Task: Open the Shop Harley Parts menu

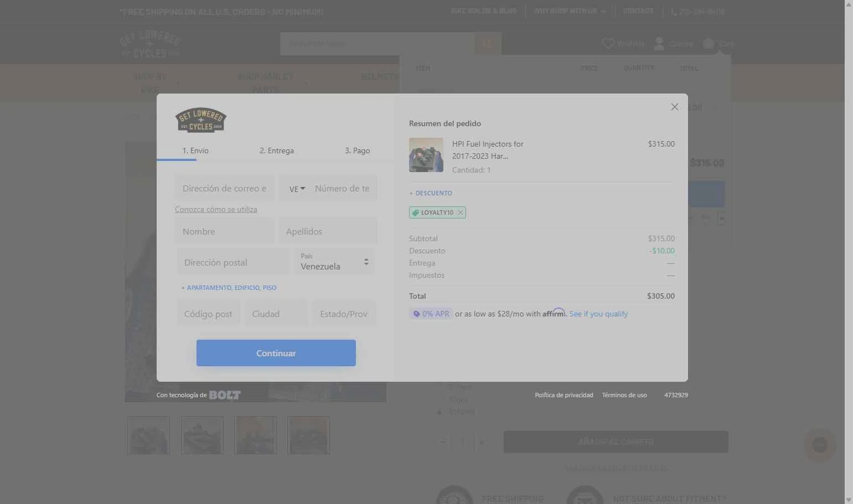Action: [x=266, y=83]
